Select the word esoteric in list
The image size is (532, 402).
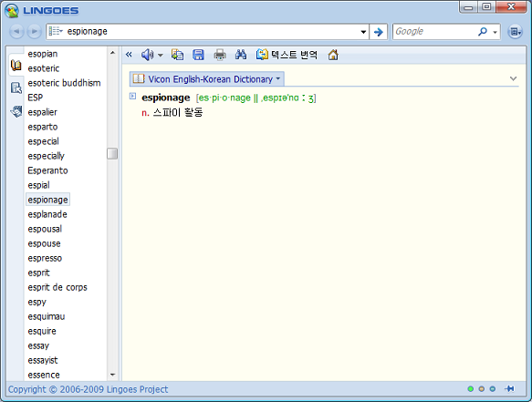point(44,68)
